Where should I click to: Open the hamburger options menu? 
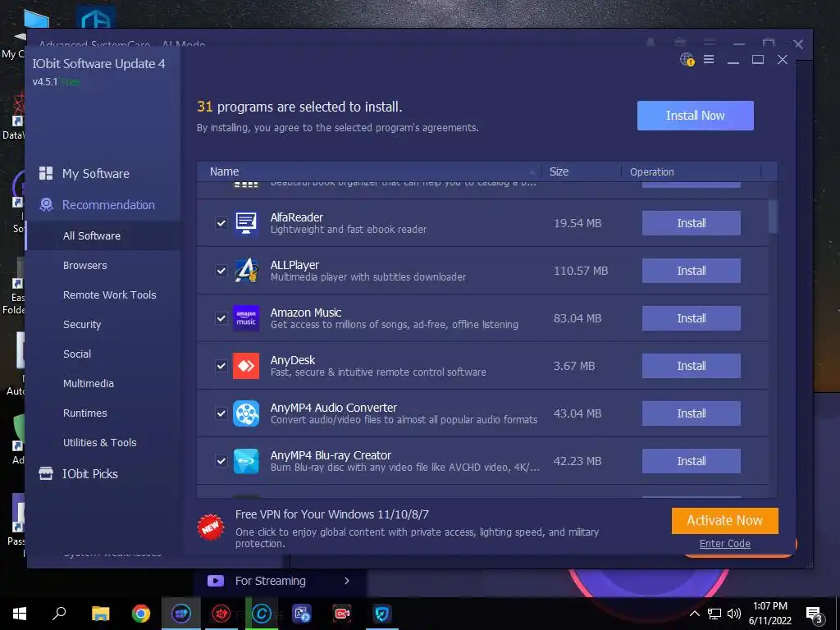coord(709,59)
